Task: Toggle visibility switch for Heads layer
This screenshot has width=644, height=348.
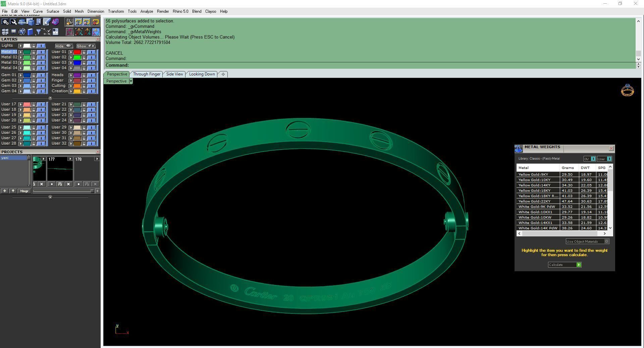Action: coord(91,75)
